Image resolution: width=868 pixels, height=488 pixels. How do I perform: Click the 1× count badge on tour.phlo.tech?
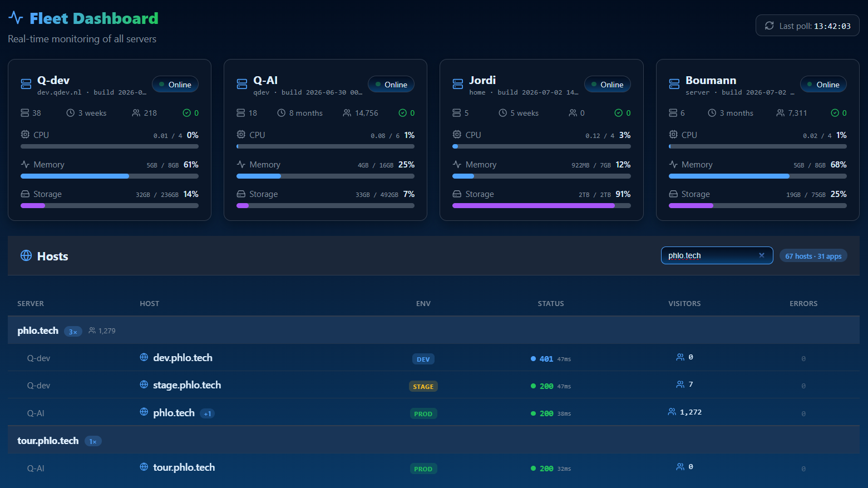(x=93, y=442)
